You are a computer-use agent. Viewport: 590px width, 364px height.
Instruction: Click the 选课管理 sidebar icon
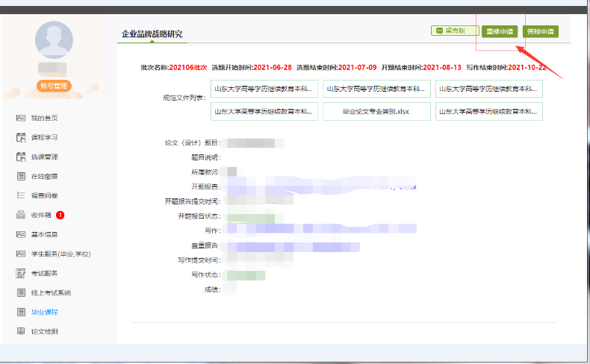[x=21, y=157]
